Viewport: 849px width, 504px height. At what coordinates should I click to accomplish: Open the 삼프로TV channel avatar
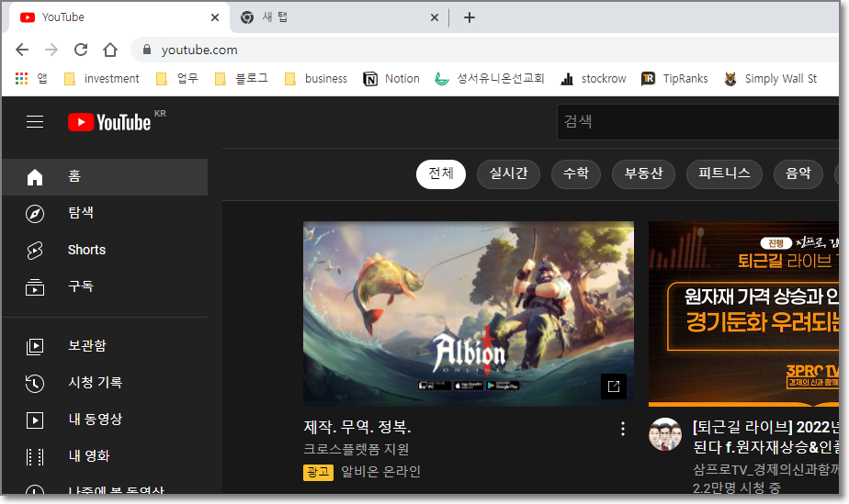pyautogui.click(x=665, y=434)
